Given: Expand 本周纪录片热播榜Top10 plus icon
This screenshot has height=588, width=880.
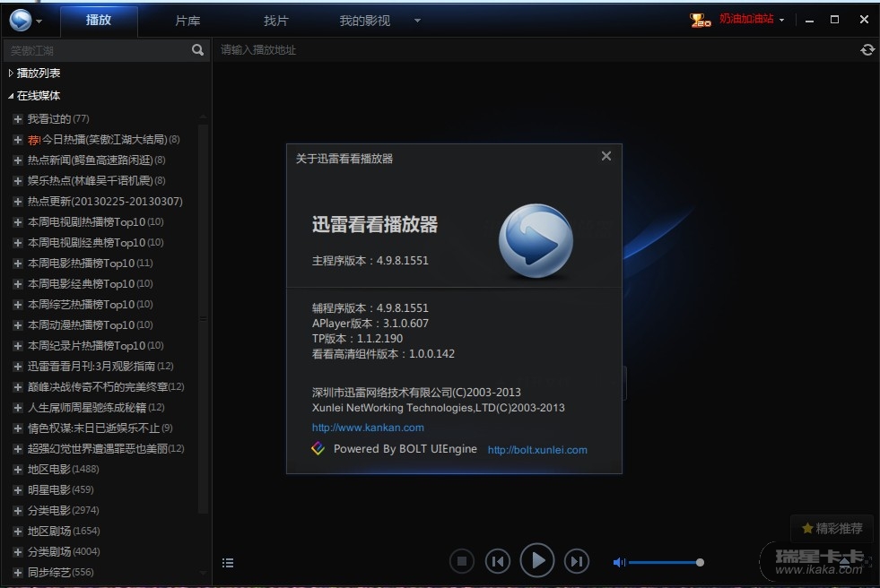Looking at the screenshot, I should click(17, 346).
